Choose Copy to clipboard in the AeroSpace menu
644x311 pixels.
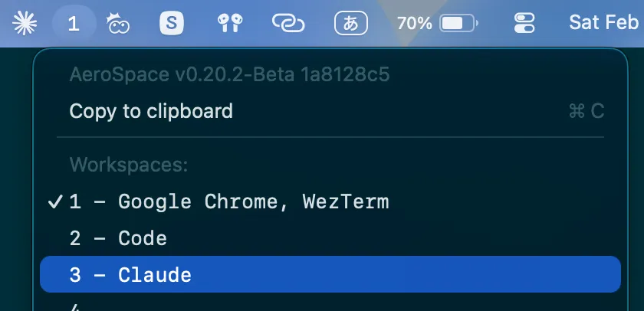click(x=151, y=111)
